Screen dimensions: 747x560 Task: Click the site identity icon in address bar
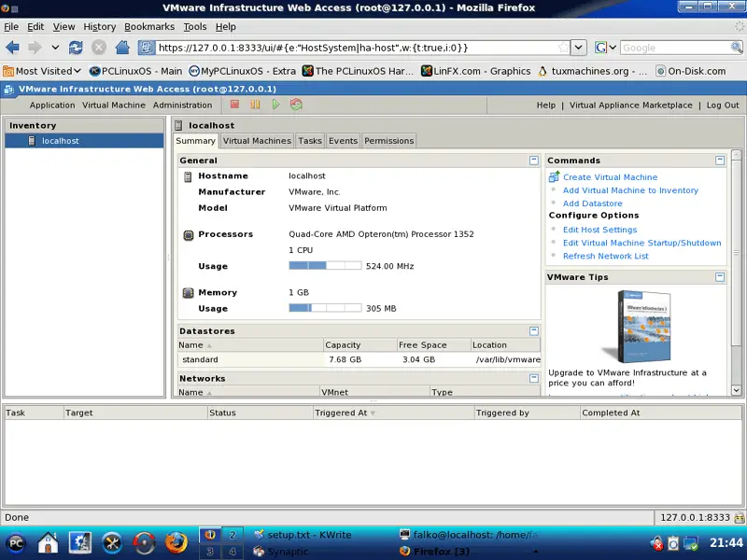tap(147, 48)
